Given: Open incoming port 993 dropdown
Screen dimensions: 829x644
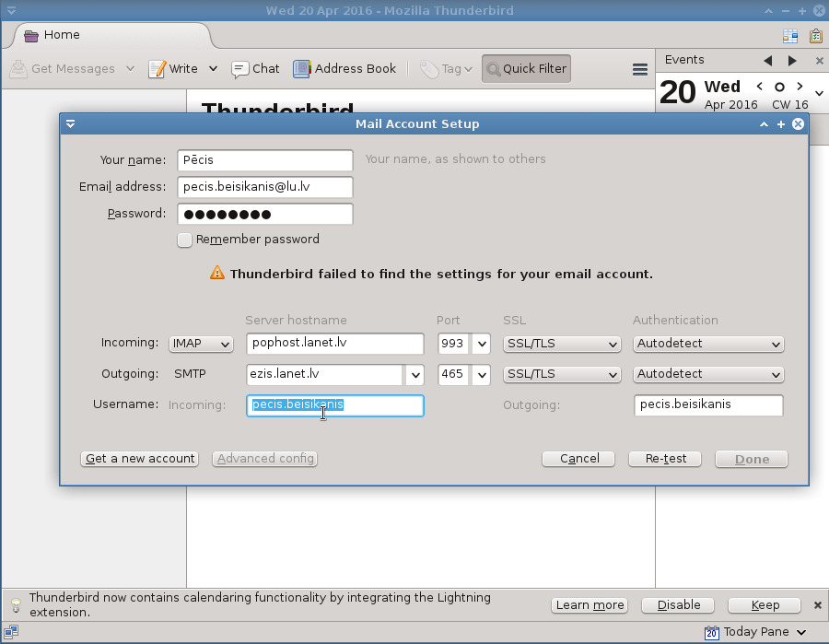Looking at the screenshot, I should click(482, 344).
